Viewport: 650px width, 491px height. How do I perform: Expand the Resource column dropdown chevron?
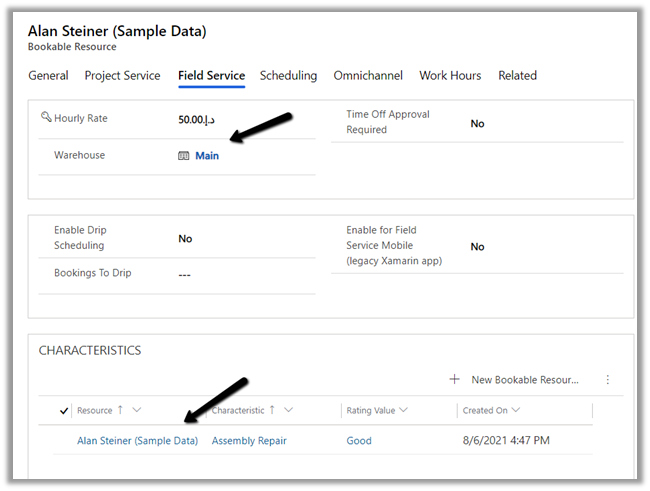click(x=137, y=410)
